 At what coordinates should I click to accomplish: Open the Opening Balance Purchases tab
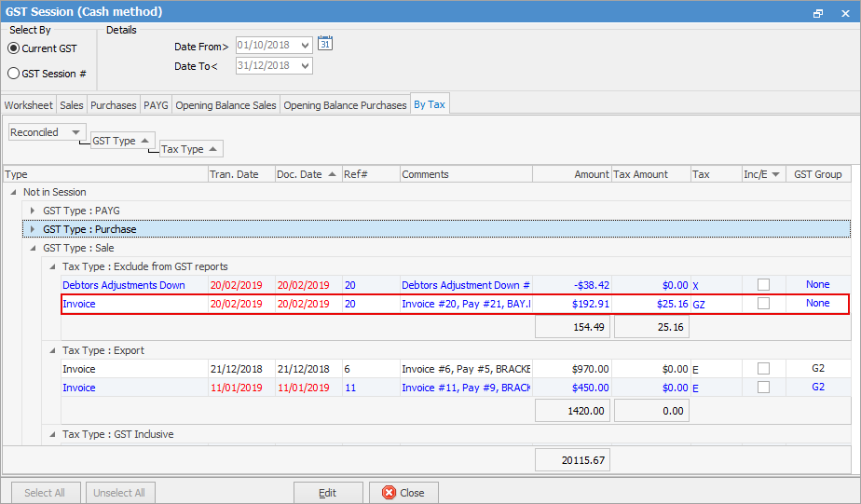(x=345, y=105)
